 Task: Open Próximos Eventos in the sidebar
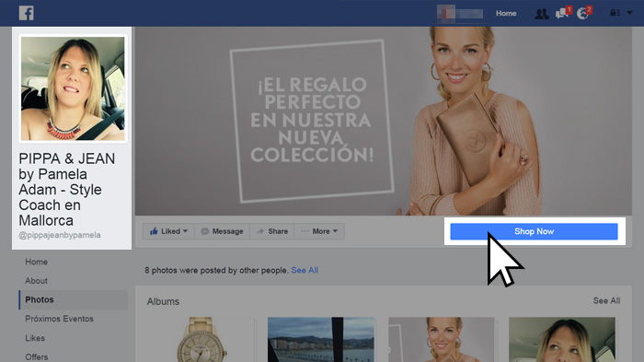tap(59, 319)
